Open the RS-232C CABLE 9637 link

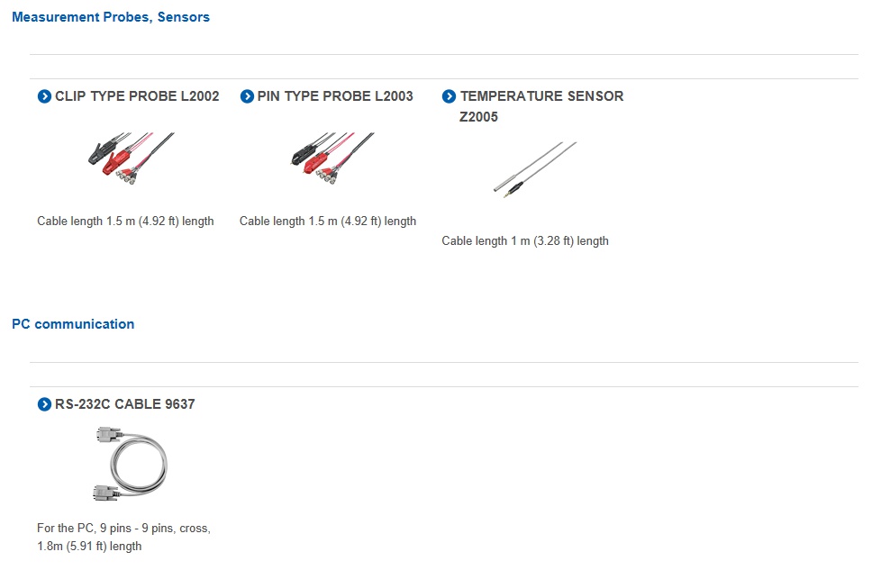click(124, 404)
